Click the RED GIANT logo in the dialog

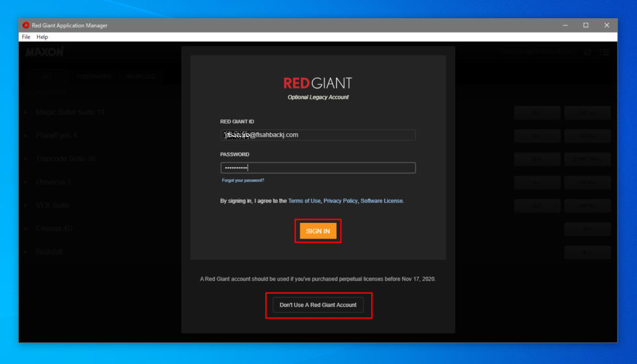[318, 83]
